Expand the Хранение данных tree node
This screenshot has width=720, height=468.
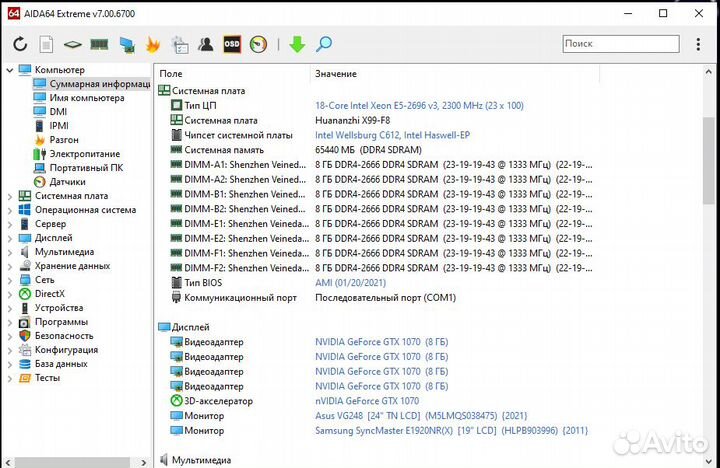(x=10, y=266)
